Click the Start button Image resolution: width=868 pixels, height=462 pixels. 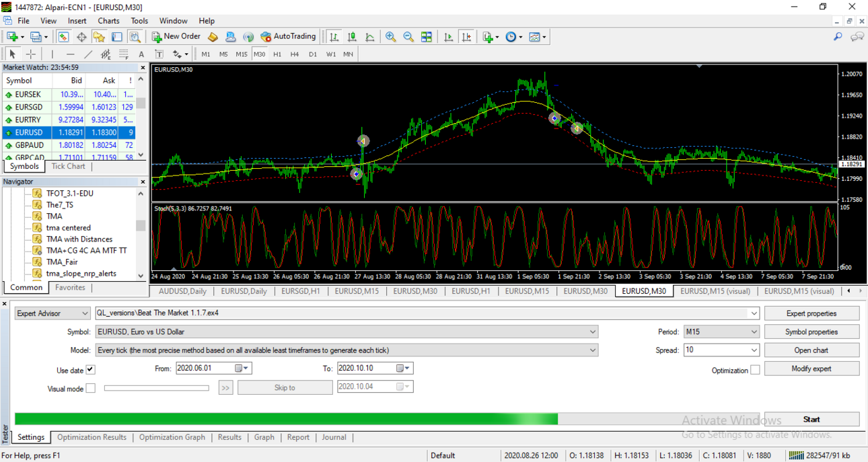click(811, 419)
